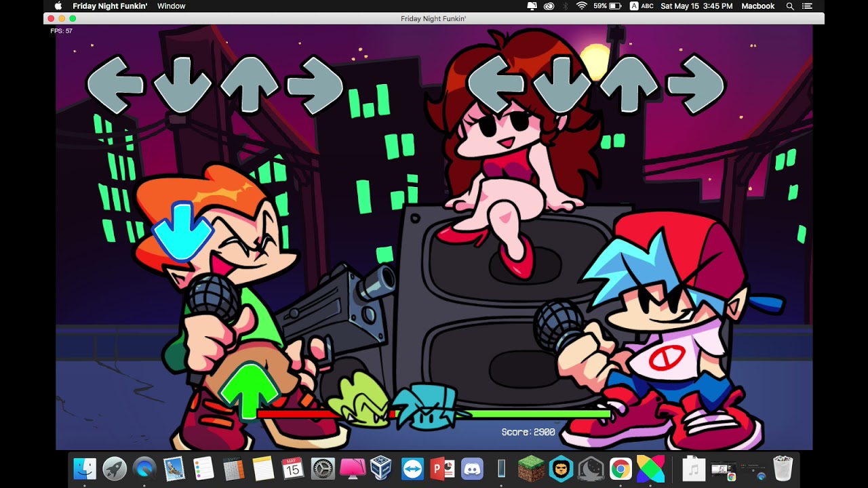Open Google Chrome from the dock

[x=620, y=468]
